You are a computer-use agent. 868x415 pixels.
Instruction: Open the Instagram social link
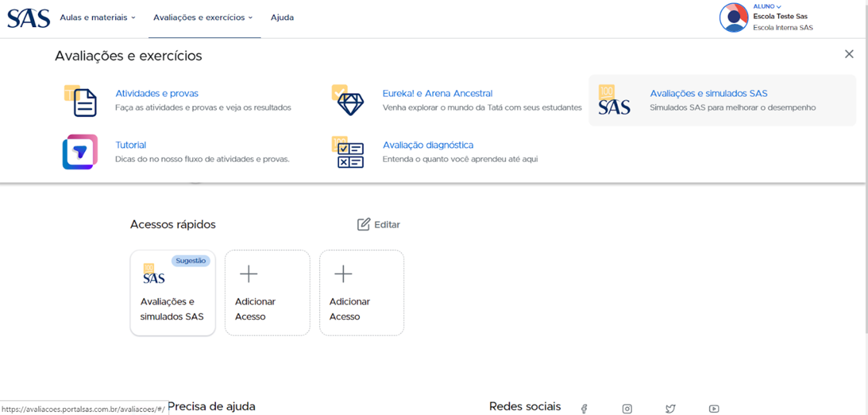click(x=627, y=409)
